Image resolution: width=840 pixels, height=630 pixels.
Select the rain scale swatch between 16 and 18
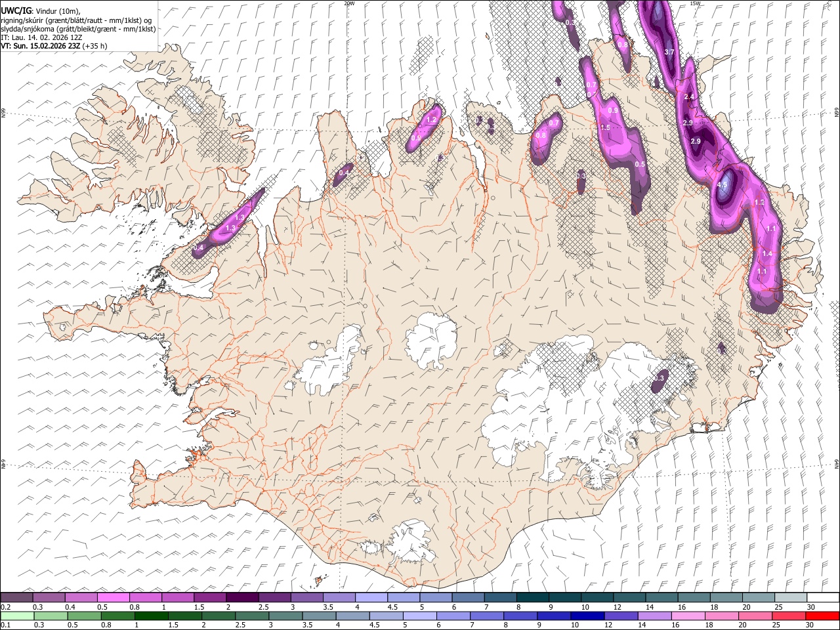coord(689,616)
